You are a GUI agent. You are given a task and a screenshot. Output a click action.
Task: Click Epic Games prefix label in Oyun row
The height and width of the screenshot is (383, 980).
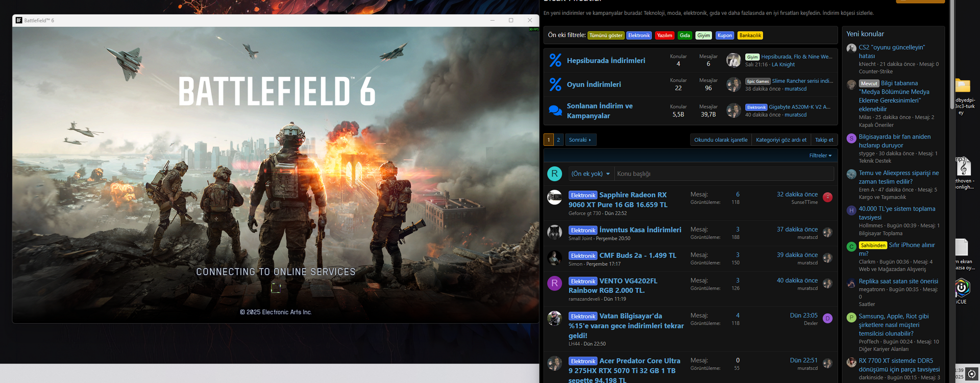click(x=758, y=82)
